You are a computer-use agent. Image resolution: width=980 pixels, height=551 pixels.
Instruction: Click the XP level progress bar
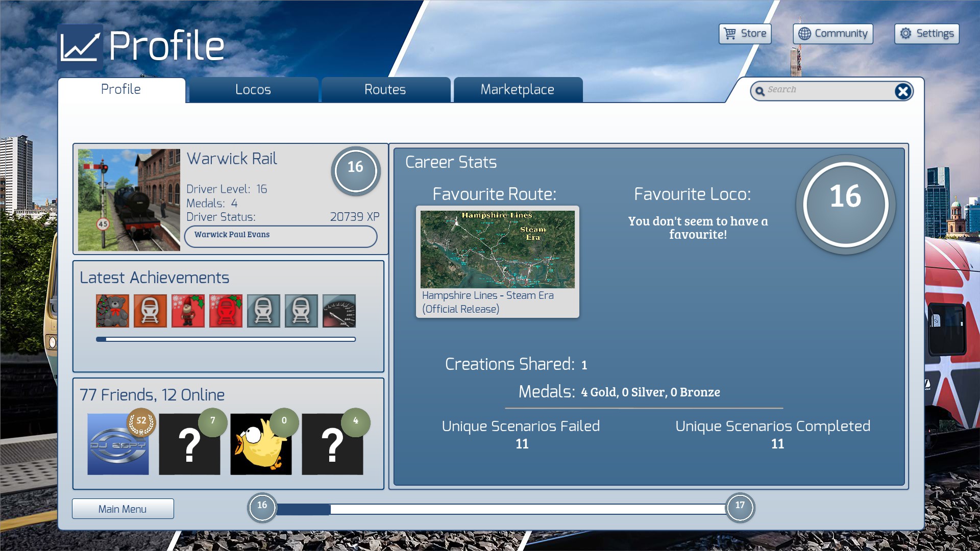[500, 509]
